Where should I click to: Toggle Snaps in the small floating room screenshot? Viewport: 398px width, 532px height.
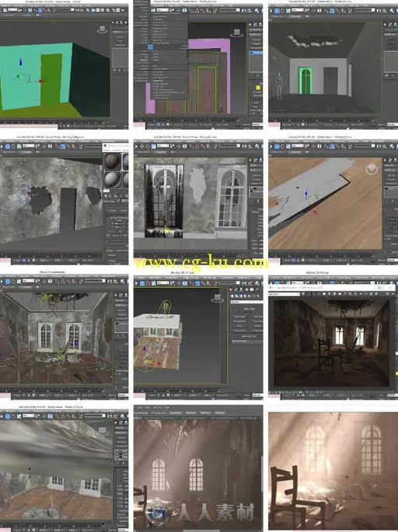197,283
